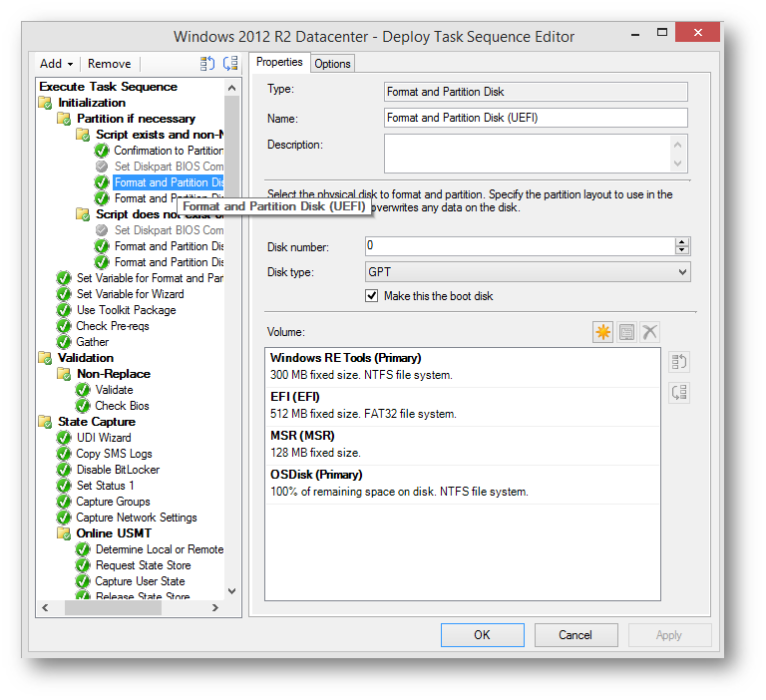Close the Task Sequence Editor window
Viewport: 766px width, 700px height.
point(697,32)
